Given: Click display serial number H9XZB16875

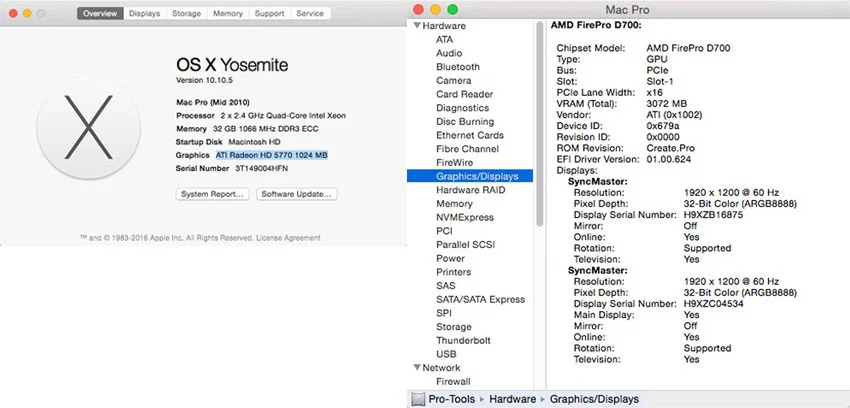Looking at the screenshot, I should pyautogui.click(x=713, y=215).
